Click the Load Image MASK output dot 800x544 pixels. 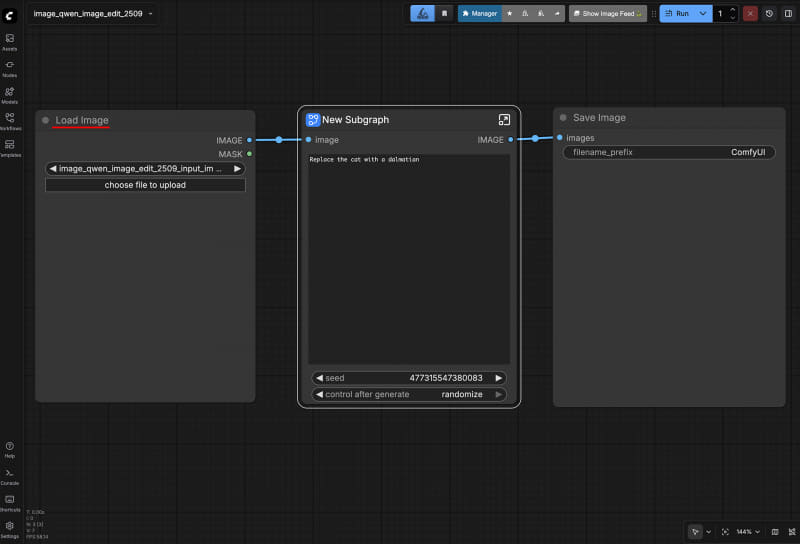click(x=249, y=154)
